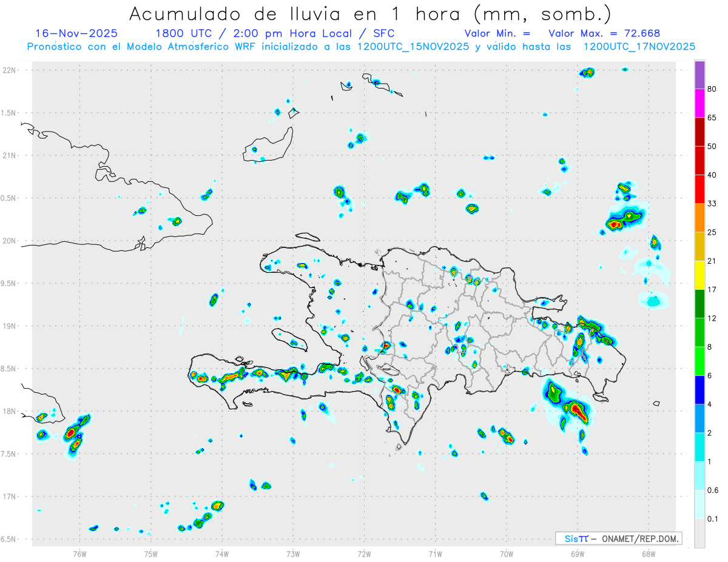Screen dimensions: 728x562
Task: Click the "1800 UTC / 2:00 pm Hora Local / SFC" text
Action: point(275,33)
